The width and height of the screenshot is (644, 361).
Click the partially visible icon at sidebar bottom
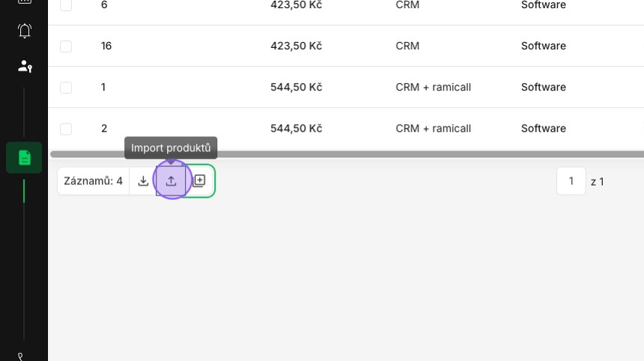pos(20,357)
